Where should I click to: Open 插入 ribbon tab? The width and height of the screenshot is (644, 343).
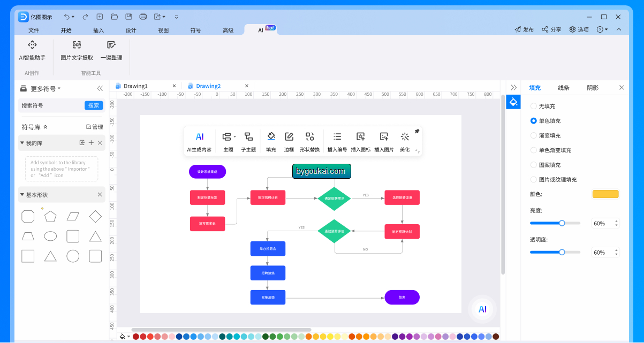(99, 30)
